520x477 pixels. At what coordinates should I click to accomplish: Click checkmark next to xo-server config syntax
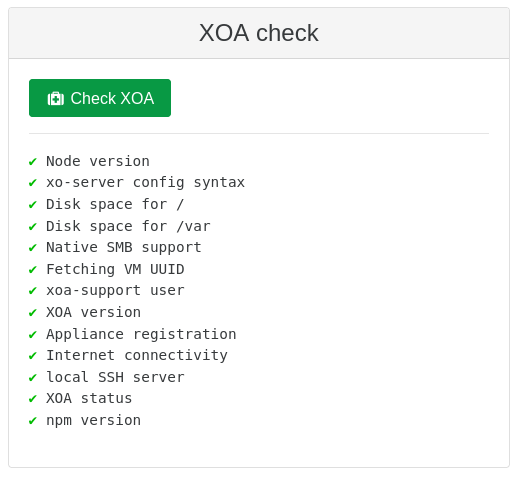pos(33,183)
